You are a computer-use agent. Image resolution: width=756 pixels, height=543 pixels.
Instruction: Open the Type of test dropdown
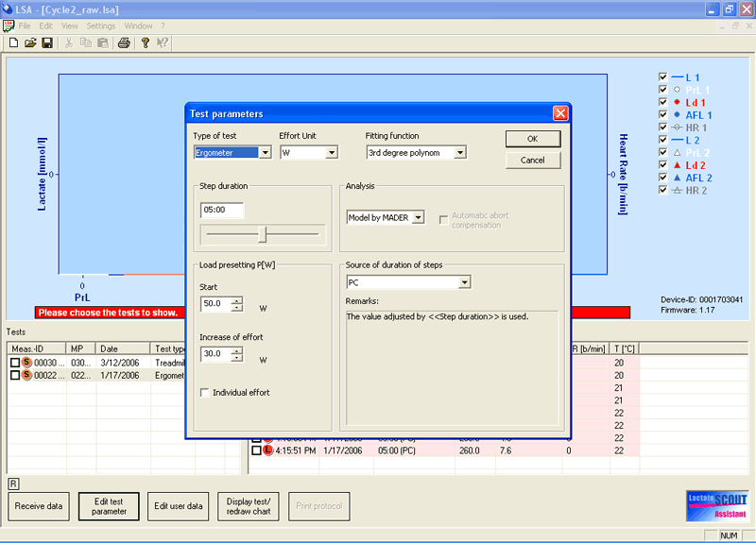coord(265,152)
